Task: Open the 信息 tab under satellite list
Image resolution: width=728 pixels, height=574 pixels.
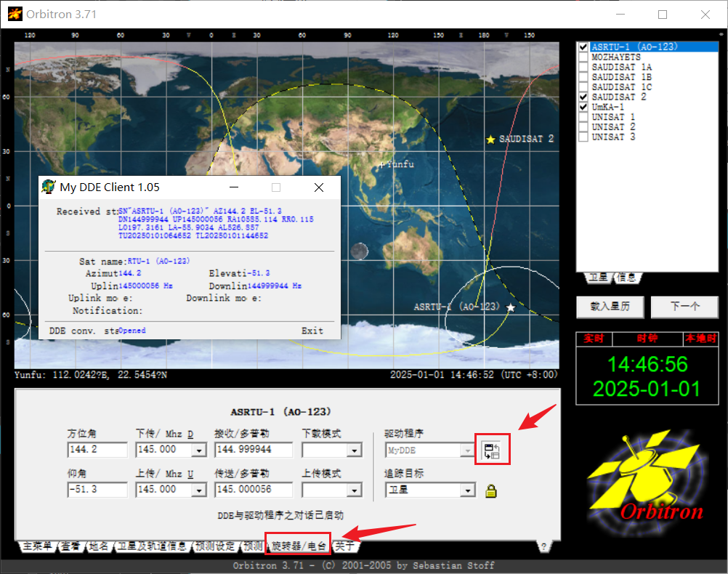Action: coord(626,278)
